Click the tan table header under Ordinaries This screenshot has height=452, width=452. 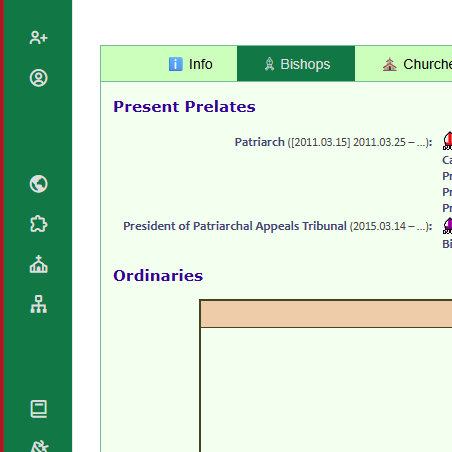coord(326,314)
